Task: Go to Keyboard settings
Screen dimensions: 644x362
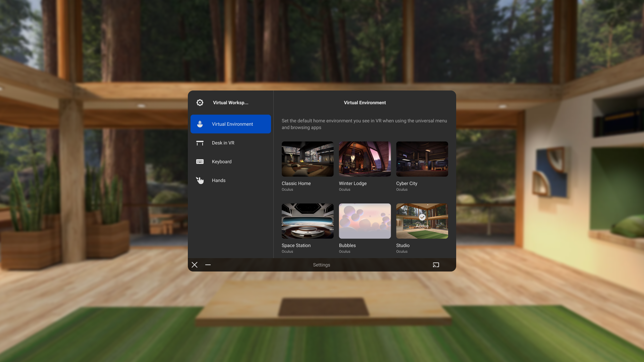Action: click(x=222, y=162)
